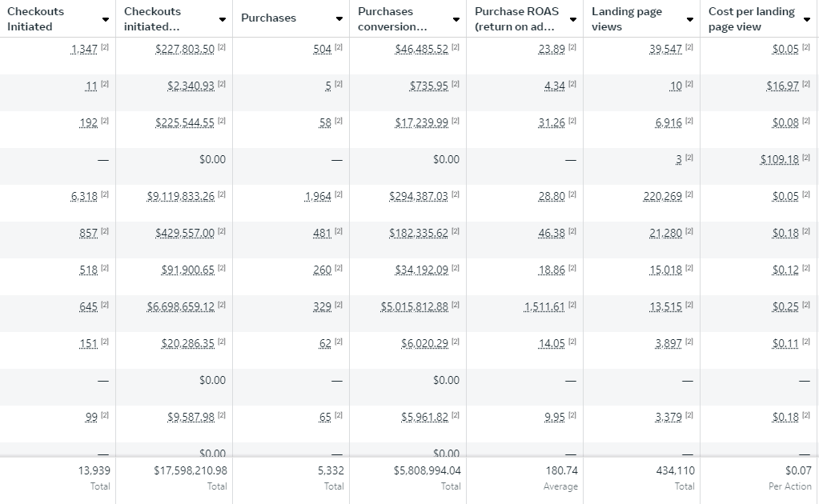Click the 39,547 landing page views value

[665, 49]
